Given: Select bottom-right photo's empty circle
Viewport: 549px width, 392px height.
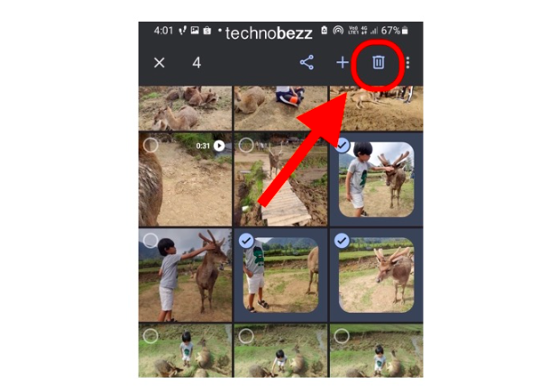Looking at the screenshot, I should click(x=342, y=336).
